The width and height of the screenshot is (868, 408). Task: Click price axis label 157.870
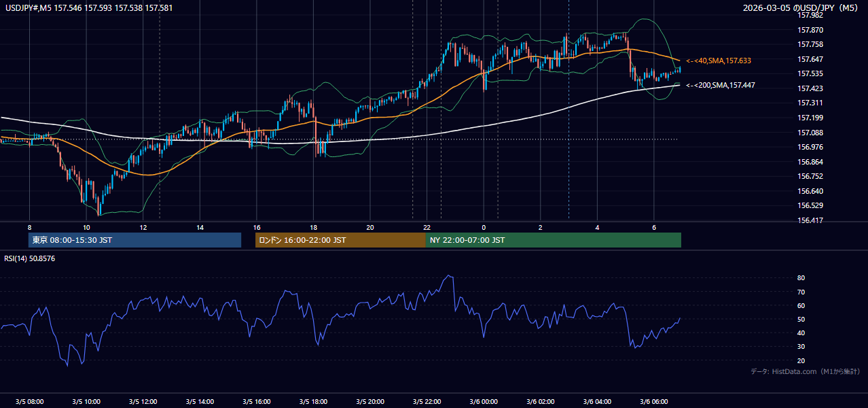coord(810,30)
